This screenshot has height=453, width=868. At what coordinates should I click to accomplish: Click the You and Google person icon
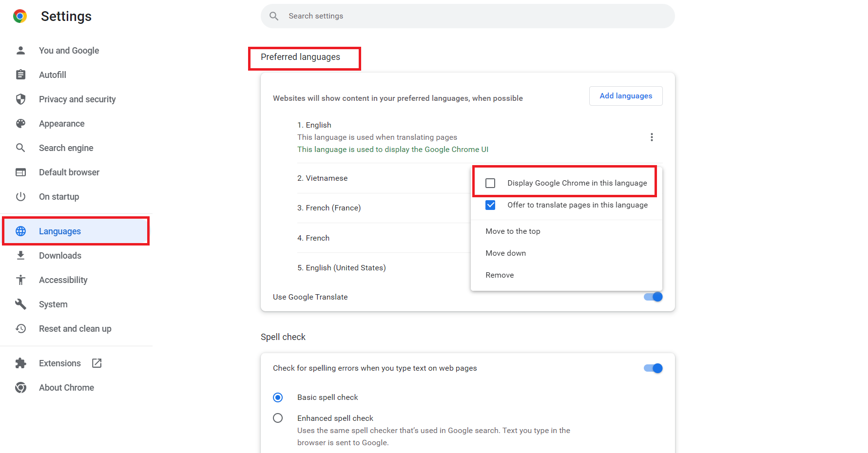(20, 50)
